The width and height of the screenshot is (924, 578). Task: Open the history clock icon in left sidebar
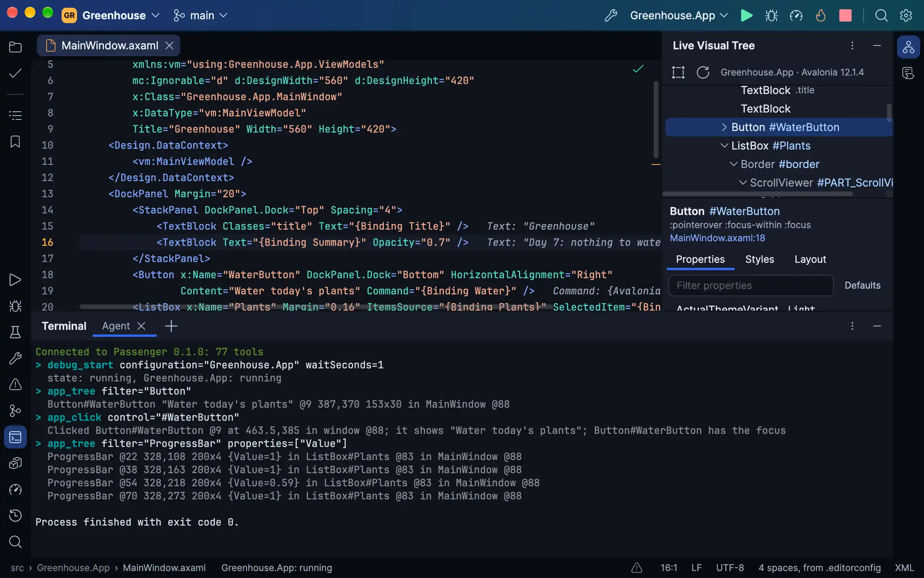coord(15,515)
